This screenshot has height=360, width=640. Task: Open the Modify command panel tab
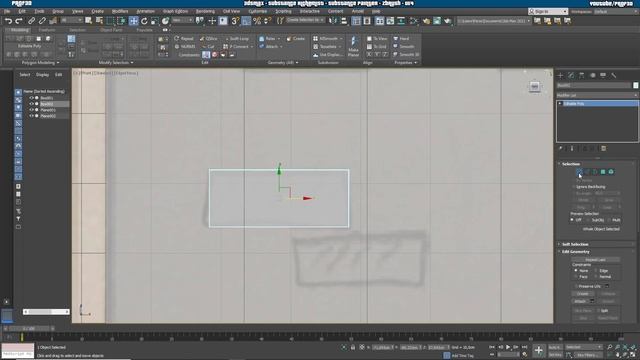(x=571, y=76)
